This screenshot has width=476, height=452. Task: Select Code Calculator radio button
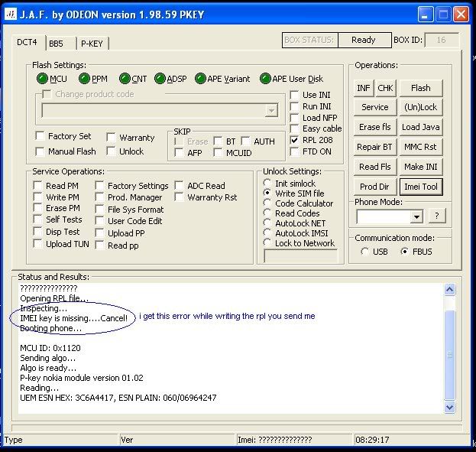pos(267,203)
